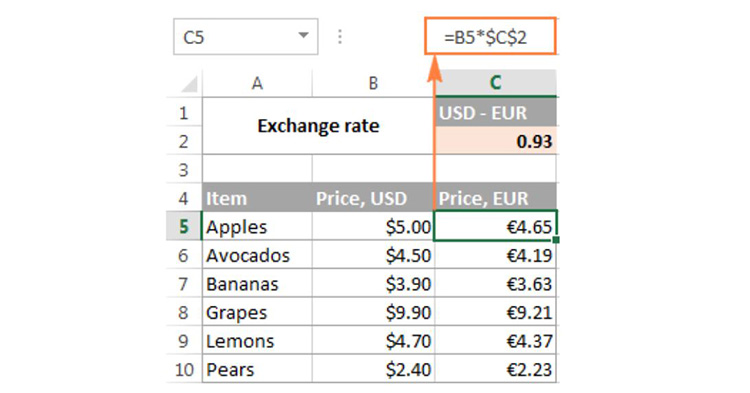The image size is (750, 393).
Task: Click the Price, USD header cell
Action: (374, 197)
